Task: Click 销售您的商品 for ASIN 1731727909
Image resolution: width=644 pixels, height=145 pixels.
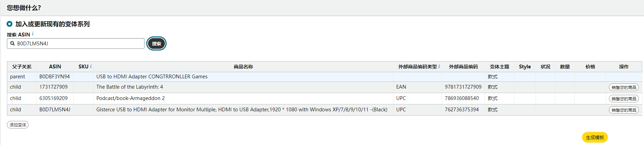Action: tap(624, 87)
